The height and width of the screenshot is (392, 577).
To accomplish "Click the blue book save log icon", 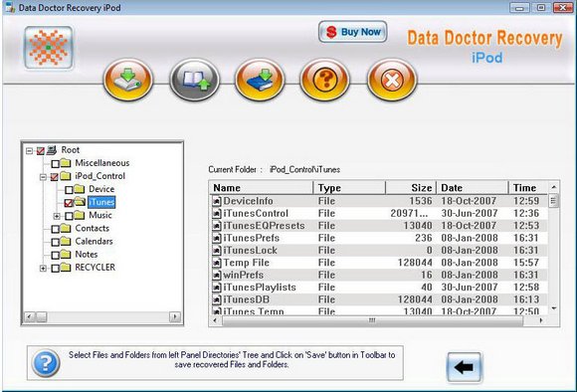I will tap(260, 80).
